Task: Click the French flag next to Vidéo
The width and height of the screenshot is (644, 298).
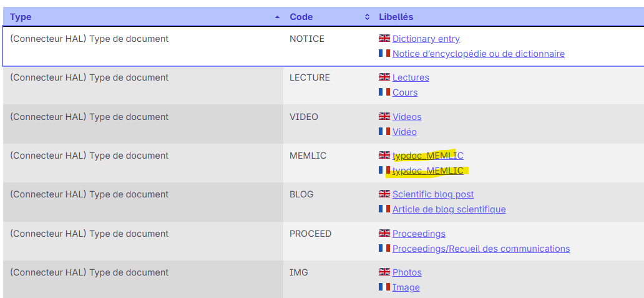Action: (x=384, y=132)
